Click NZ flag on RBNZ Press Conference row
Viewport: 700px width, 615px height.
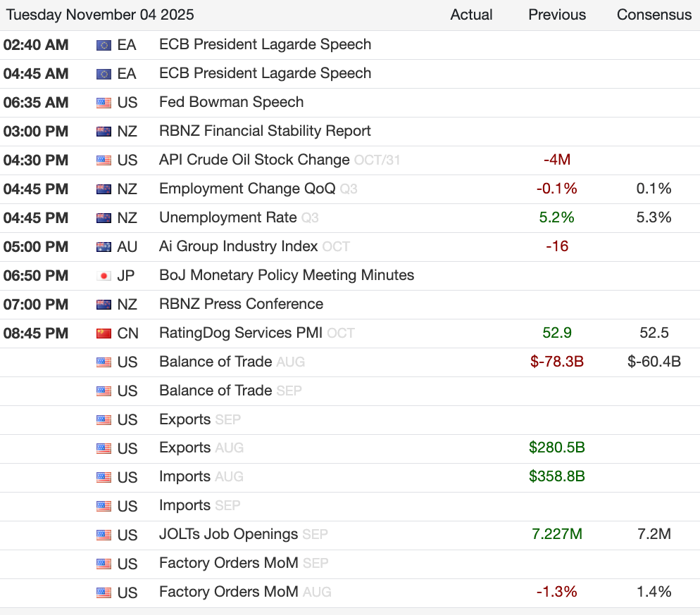point(104,305)
